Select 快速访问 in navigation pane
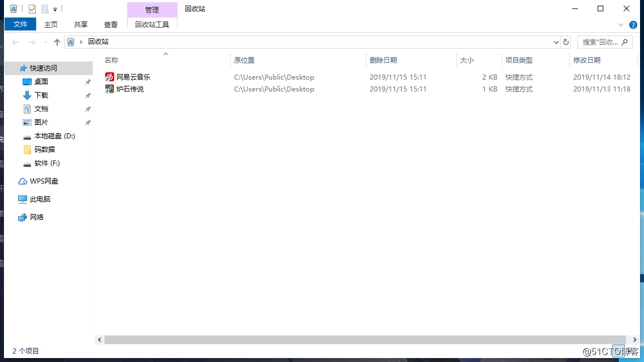 [x=49, y=68]
